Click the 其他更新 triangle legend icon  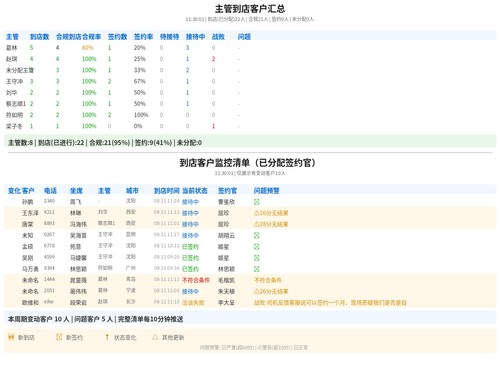click(x=155, y=337)
